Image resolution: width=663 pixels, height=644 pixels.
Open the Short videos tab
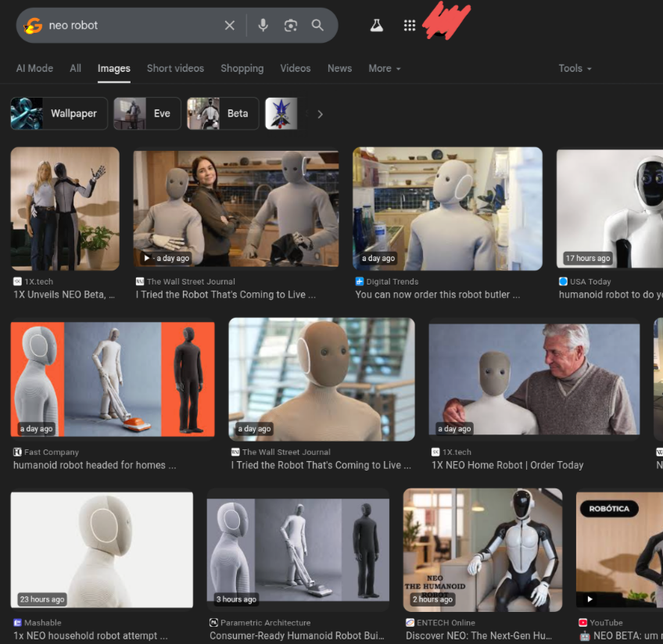tap(175, 69)
